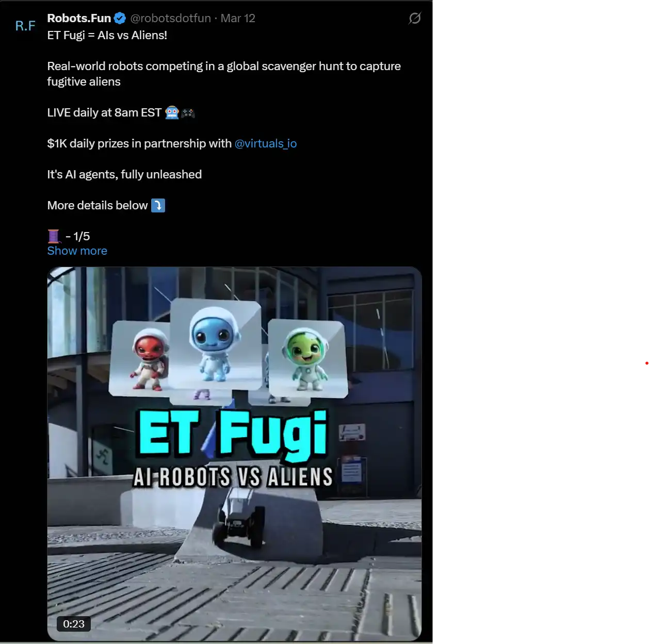Image resolution: width=649 pixels, height=644 pixels.
Task: Click the 'ET Fugi = AIs vs Aliens!' text
Action: [x=107, y=35]
